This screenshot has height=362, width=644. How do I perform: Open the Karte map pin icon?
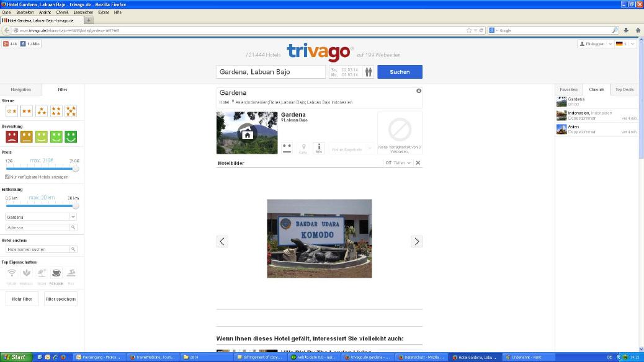(x=303, y=148)
